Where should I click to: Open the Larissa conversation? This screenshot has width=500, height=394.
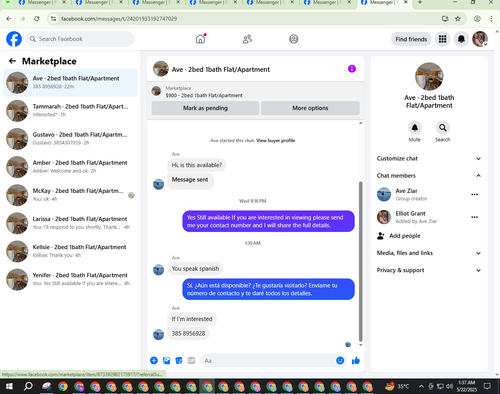(x=70, y=223)
